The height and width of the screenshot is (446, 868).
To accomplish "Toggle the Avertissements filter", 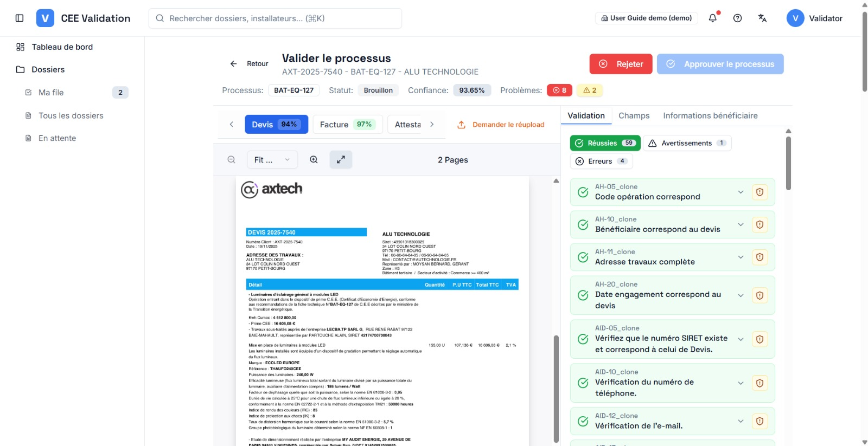I will (x=687, y=143).
